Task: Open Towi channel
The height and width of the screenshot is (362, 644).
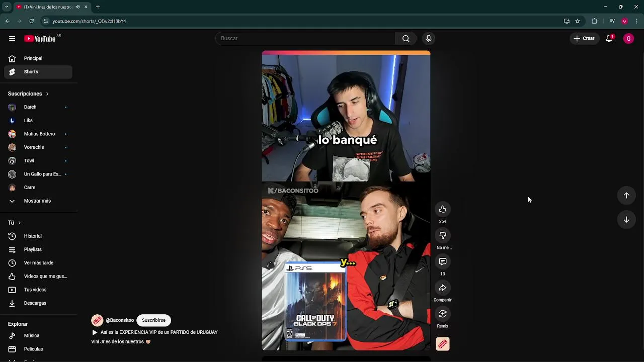Action: coord(38,160)
